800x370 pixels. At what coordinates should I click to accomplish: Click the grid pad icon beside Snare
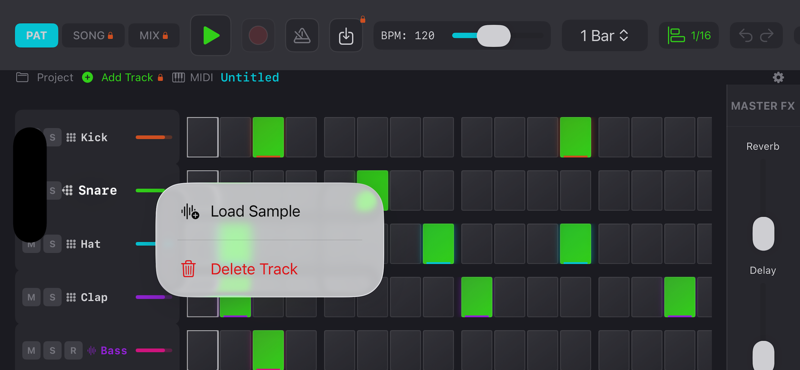[x=68, y=190]
